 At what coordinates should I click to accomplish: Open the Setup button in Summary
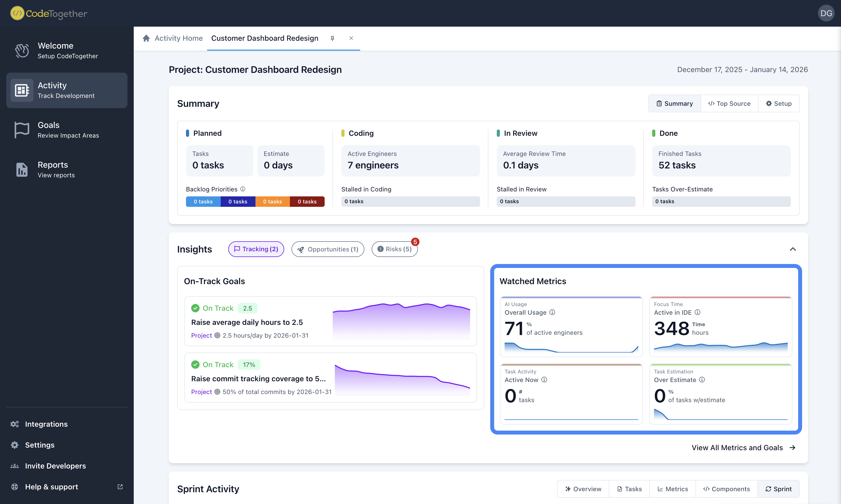pos(779,103)
